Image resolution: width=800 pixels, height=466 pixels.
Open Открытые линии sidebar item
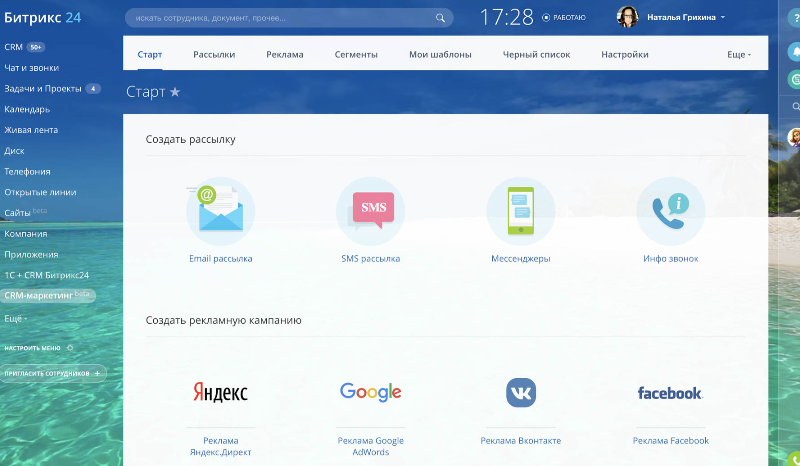(40, 192)
